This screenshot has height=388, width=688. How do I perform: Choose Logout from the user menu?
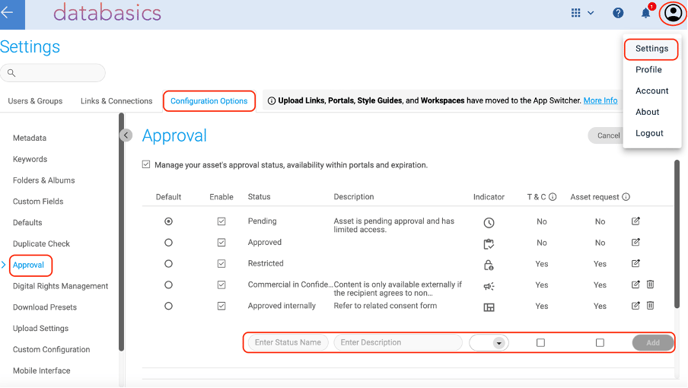click(649, 133)
